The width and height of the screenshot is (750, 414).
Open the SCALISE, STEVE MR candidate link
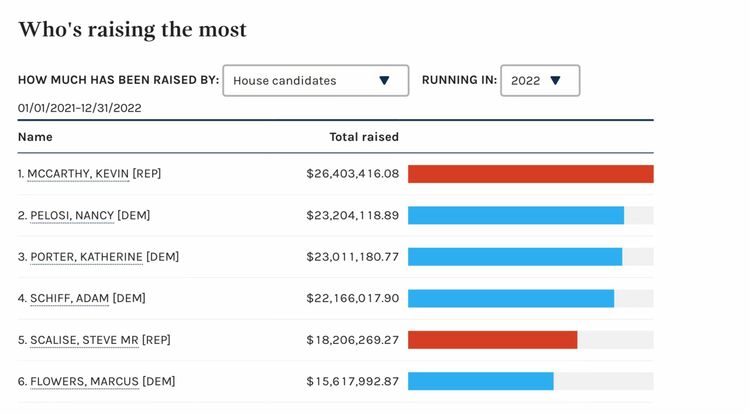[84, 340]
